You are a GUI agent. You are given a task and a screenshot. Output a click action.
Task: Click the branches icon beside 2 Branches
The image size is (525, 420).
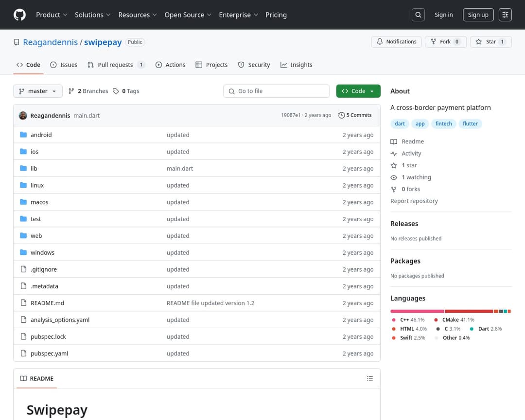[x=71, y=91]
